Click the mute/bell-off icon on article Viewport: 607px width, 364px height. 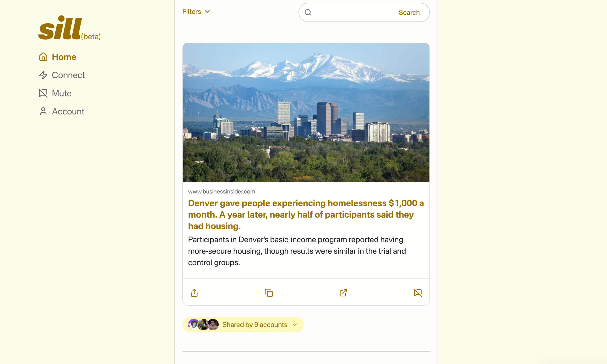[x=417, y=293]
